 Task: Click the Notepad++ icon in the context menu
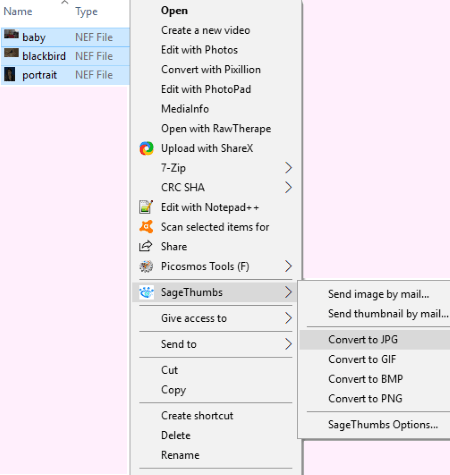coord(146,207)
